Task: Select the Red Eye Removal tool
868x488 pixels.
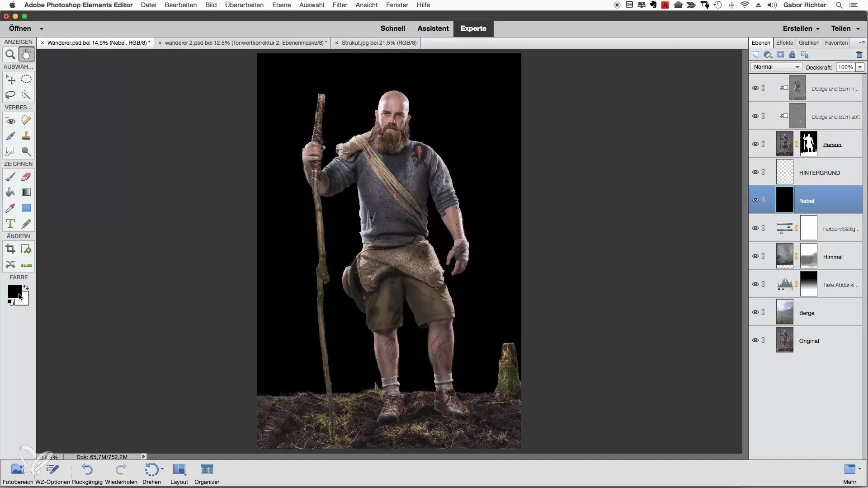Action: pyautogui.click(x=10, y=120)
